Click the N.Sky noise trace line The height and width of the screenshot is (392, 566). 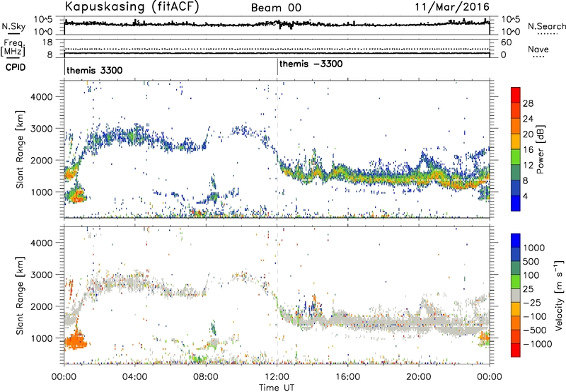[277, 24]
